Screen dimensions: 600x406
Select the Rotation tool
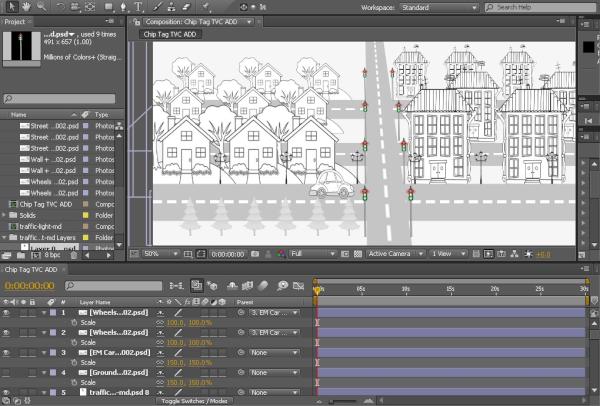pyautogui.click(x=61, y=7)
